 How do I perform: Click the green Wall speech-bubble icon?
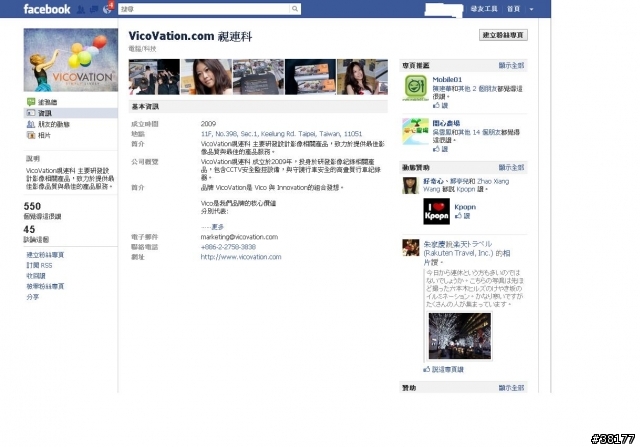point(31,102)
